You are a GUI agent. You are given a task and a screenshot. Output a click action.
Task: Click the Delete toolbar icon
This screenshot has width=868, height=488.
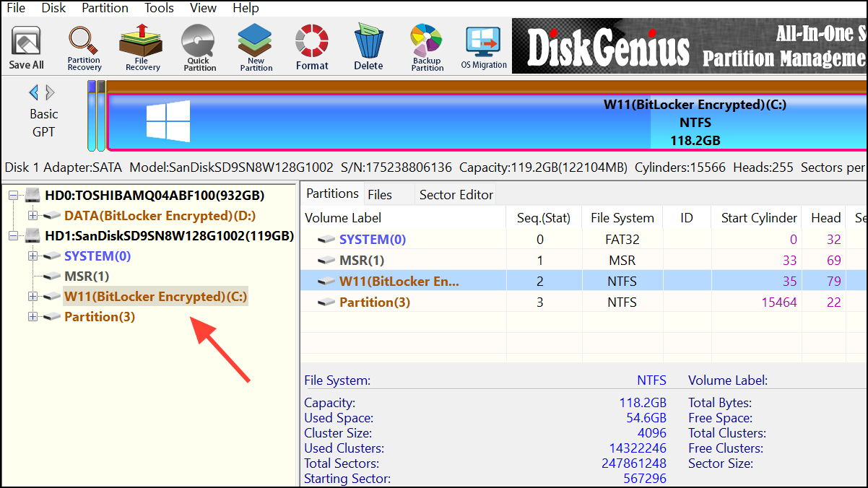(368, 47)
